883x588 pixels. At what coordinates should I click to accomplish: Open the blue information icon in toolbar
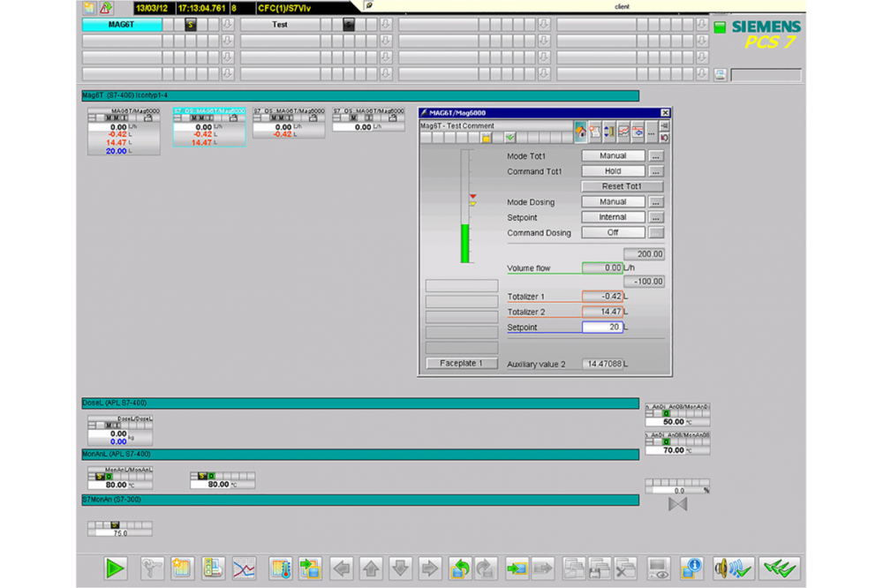pos(692,569)
